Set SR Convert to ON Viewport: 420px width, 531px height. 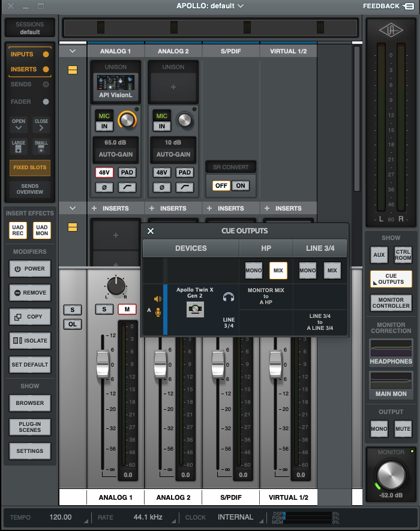241,185
